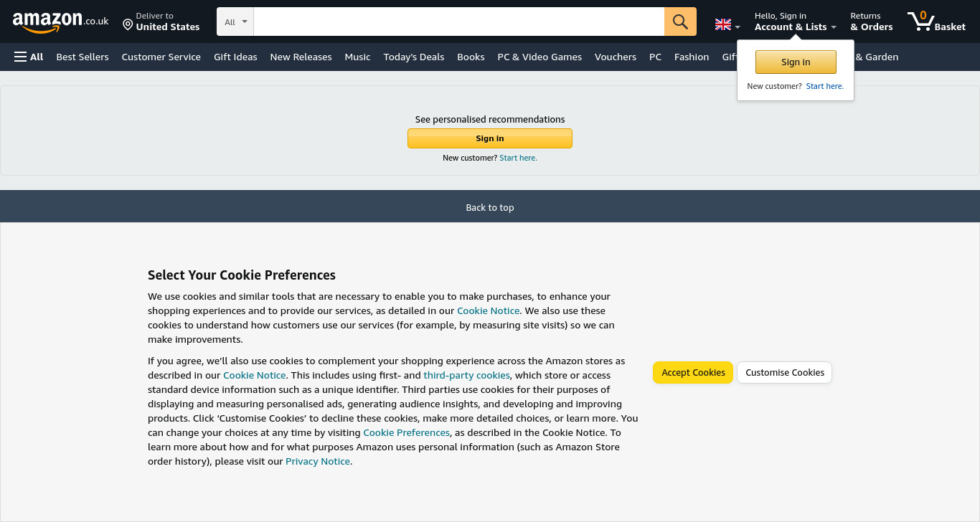
Task: Open the first Cookie Notice link
Action: point(489,310)
